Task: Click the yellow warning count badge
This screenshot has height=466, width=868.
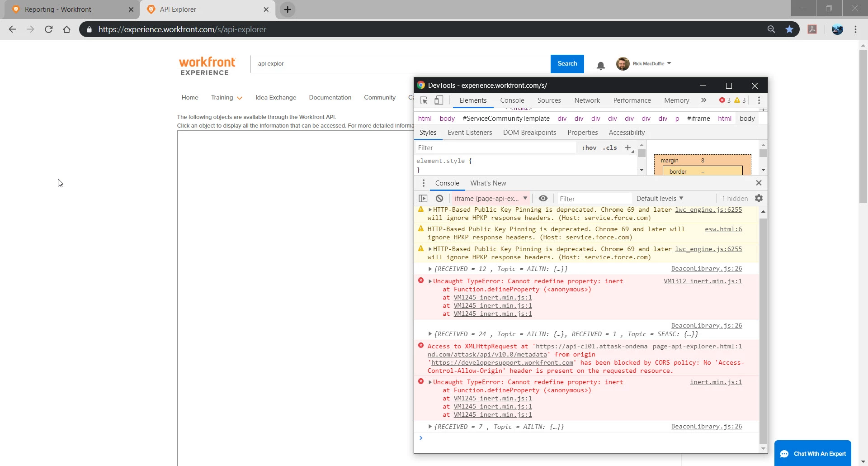Action: click(740, 100)
